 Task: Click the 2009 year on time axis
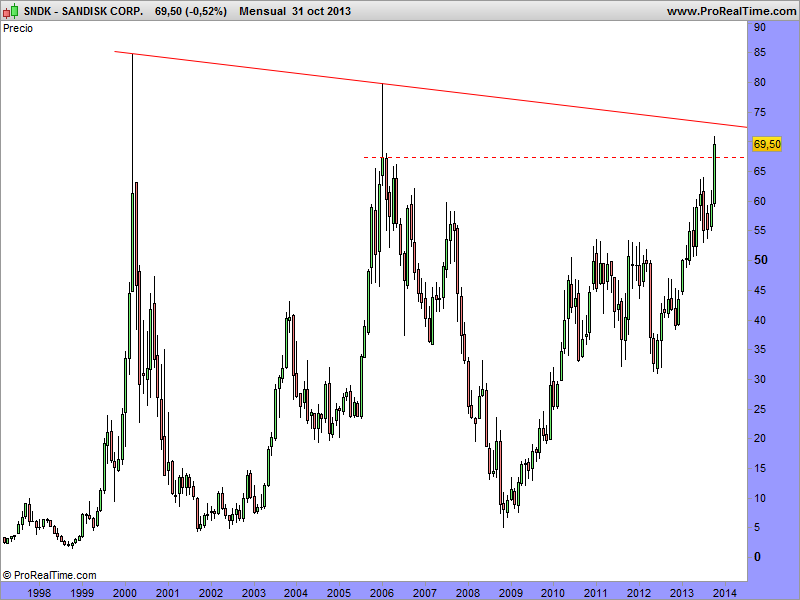pyautogui.click(x=510, y=592)
